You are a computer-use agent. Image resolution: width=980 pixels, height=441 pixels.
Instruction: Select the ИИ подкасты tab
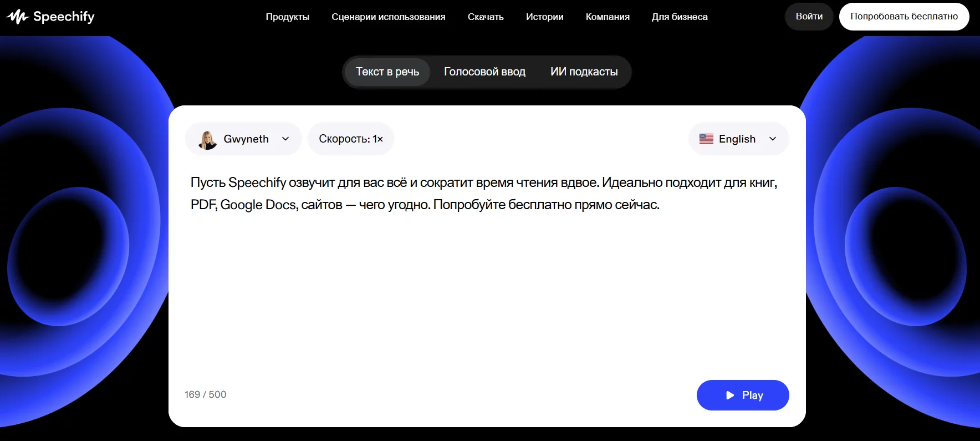584,72
